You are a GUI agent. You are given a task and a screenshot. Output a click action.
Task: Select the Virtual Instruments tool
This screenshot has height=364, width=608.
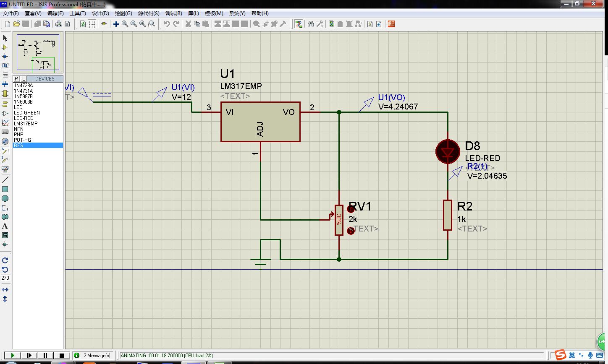(5, 169)
